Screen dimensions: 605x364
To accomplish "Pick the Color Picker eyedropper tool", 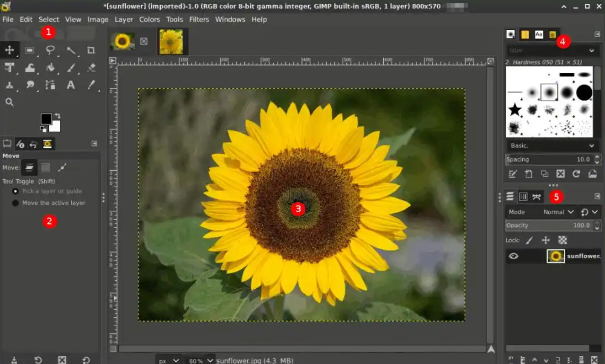I will 91,85.
